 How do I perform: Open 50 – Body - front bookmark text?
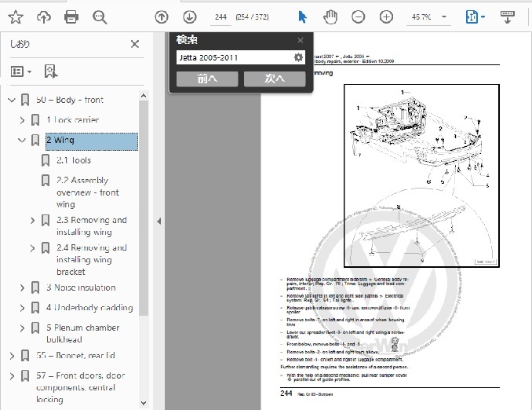pyautogui.click(x=70, y=100)
